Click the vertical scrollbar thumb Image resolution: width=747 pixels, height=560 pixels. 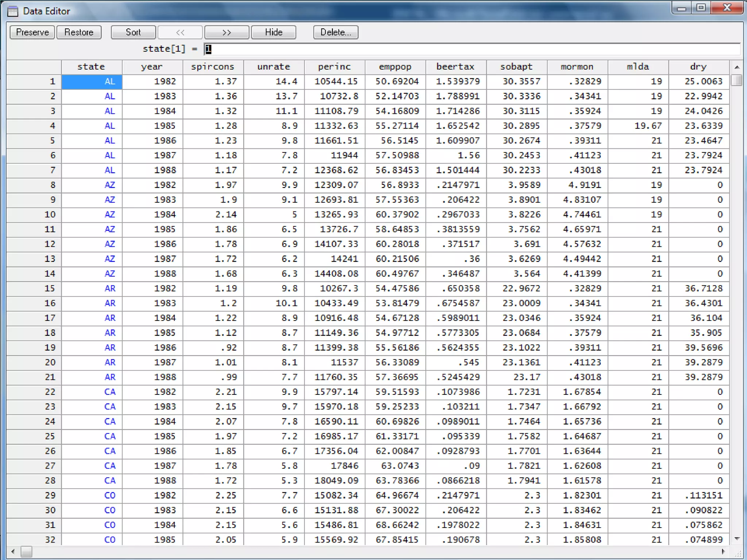click(737, 80)
